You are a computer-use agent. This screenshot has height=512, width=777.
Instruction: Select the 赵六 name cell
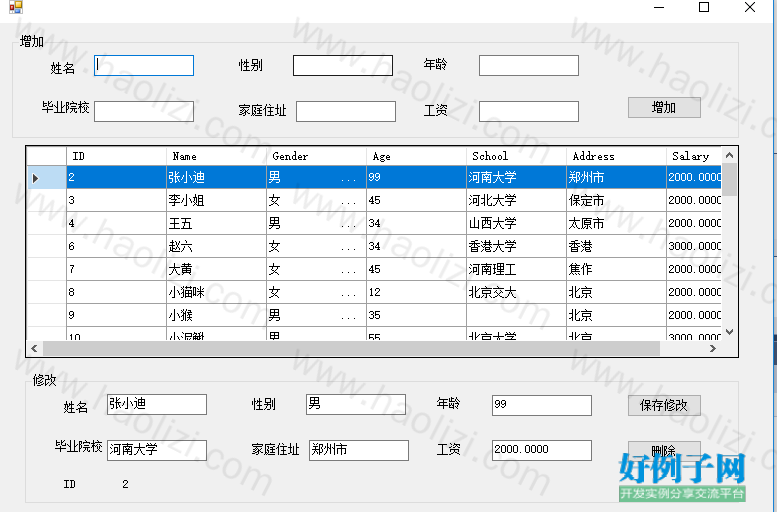click(x=217, y=246)
